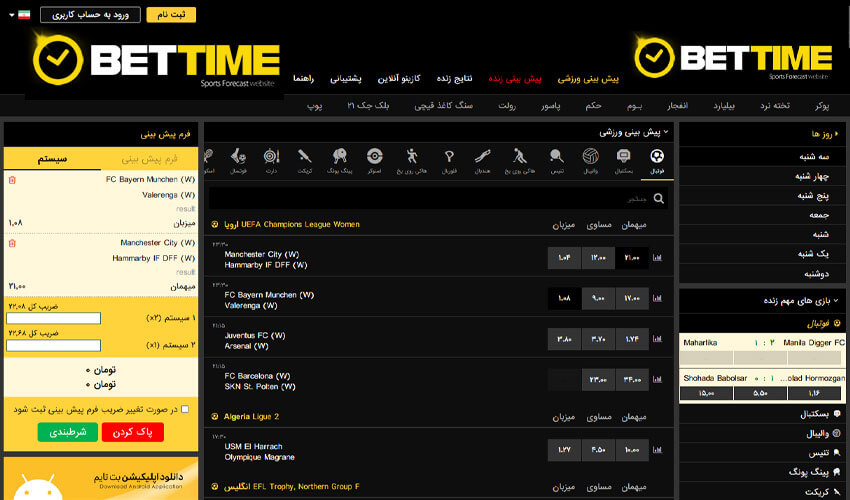The image size is (850, 500).
Task: Open the red live prediction menu
Action: coord(514,79)
